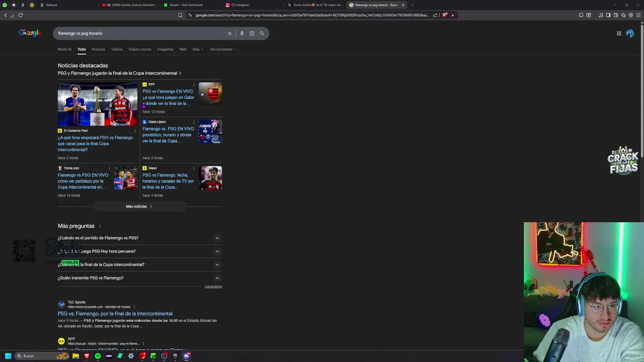Expand '¿Quién transmite PSG vs Flamengo?'
The image size is (644, 362).
140,278
